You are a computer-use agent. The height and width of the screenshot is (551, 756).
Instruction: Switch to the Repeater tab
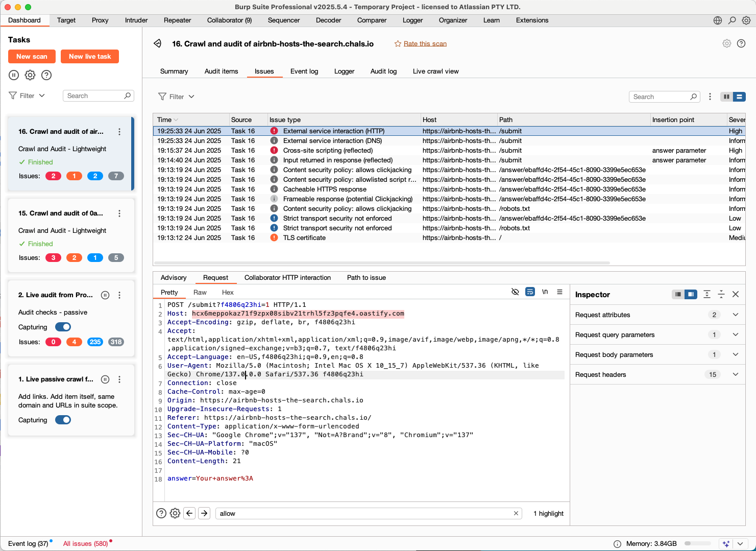(x=177, y=20)
